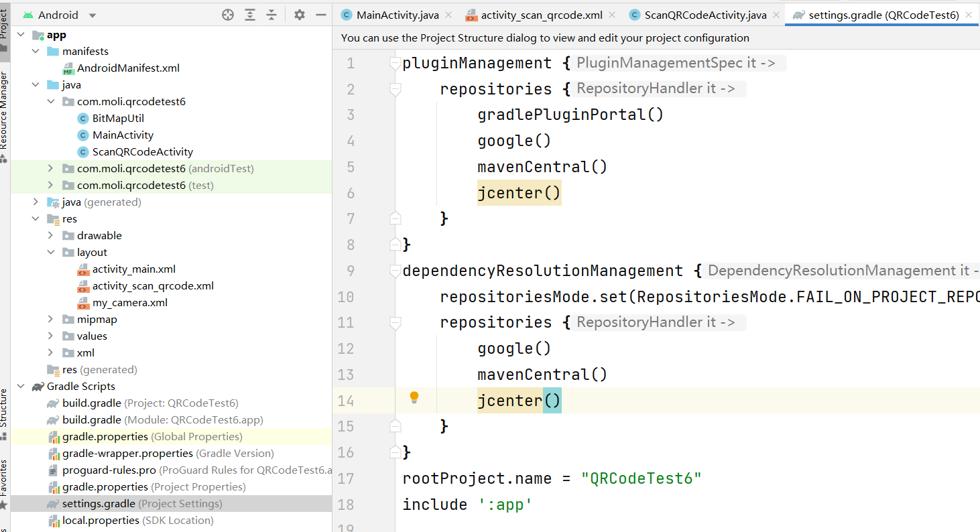This screenshot has height=532, width=980.
Task: Collapse the app module node
Action: point(20,35)
